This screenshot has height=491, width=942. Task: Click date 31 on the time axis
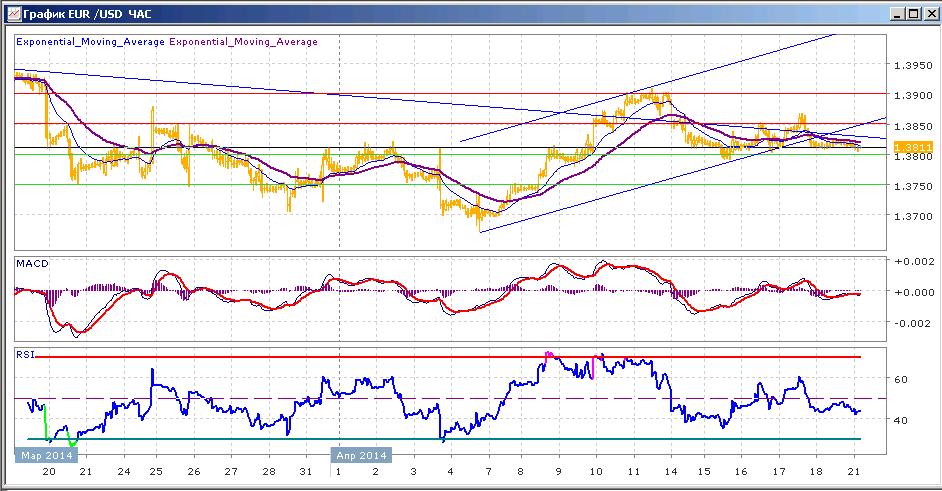pos(306,472)
